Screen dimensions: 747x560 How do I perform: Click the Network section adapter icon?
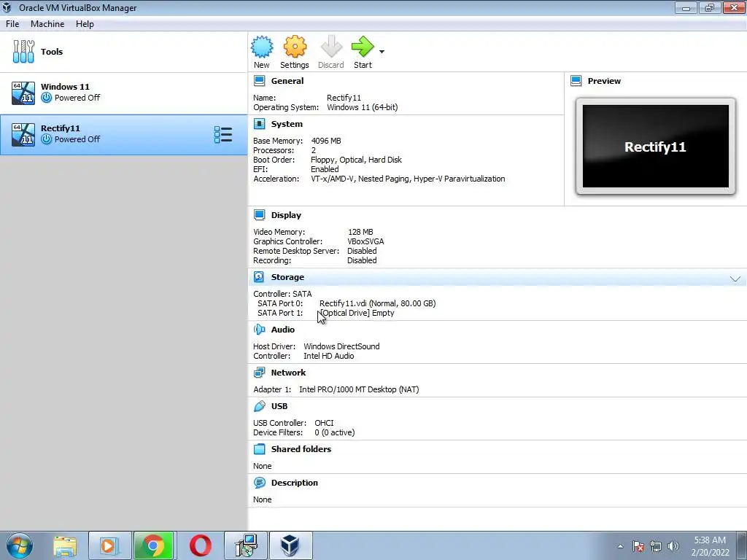tap(259, 373)
